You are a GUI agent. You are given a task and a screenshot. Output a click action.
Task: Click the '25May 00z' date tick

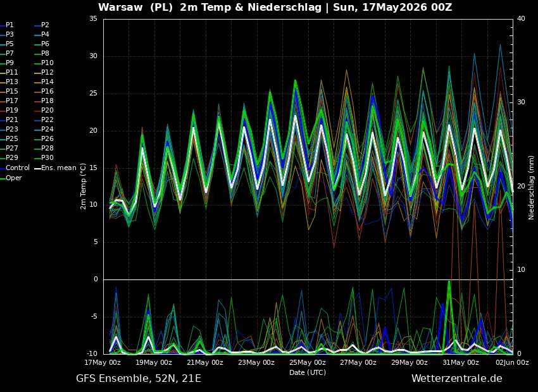(x=308, y=362)
